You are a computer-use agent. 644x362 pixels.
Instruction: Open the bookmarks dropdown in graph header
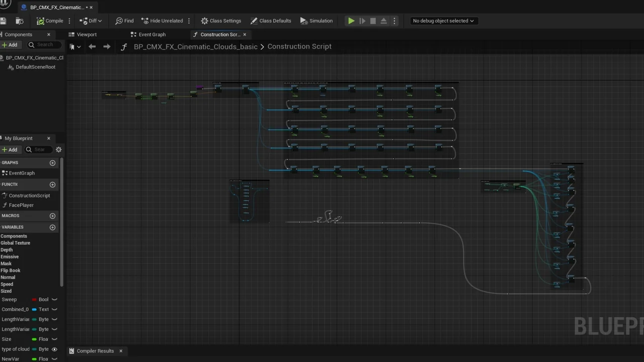click(75, 47)
